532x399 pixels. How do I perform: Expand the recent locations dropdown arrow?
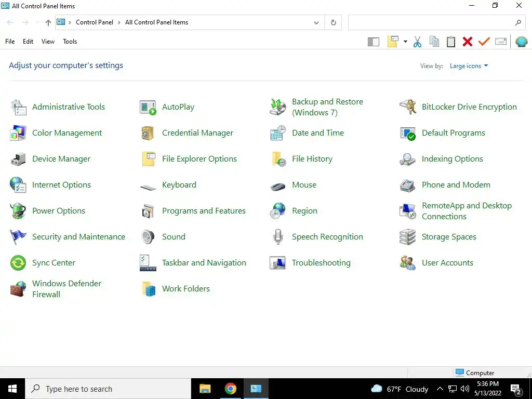37,23
